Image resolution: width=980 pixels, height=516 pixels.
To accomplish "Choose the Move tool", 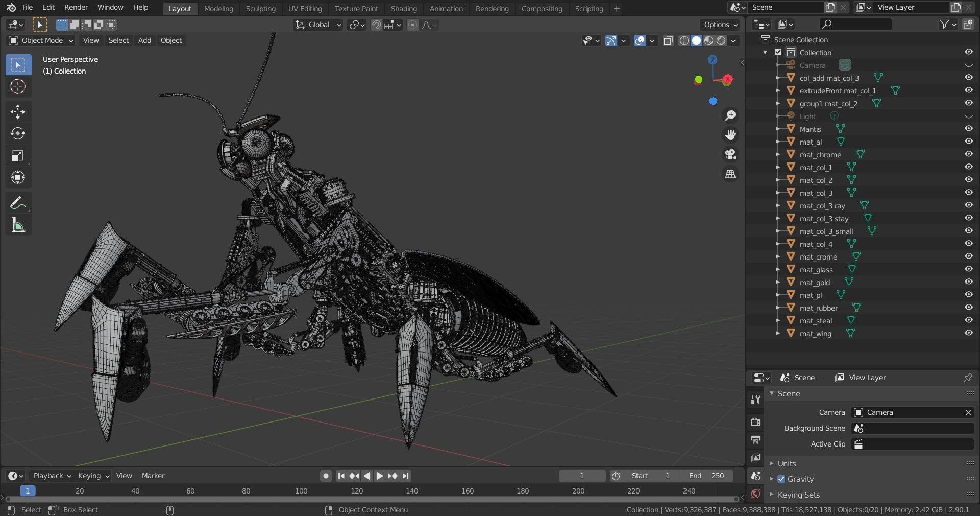I will (18, 112).
